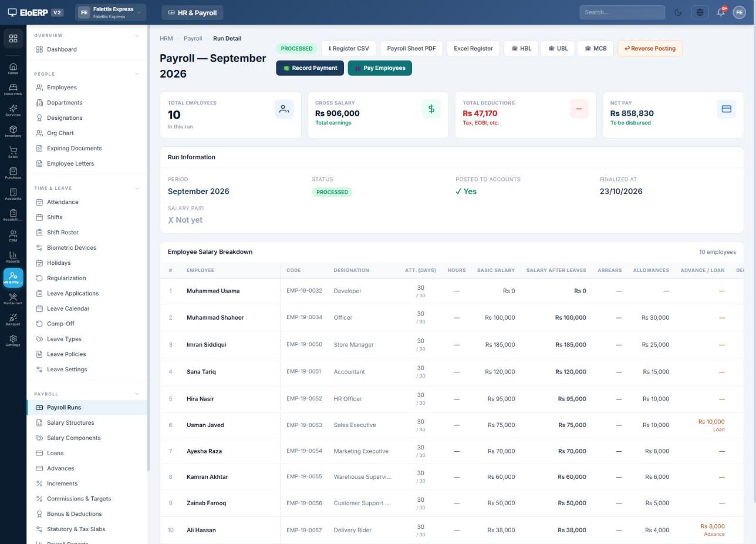Viewport: 756px width, 544px height.
Task: Open the Hotel PMS module icon
Action: point(13,89)
